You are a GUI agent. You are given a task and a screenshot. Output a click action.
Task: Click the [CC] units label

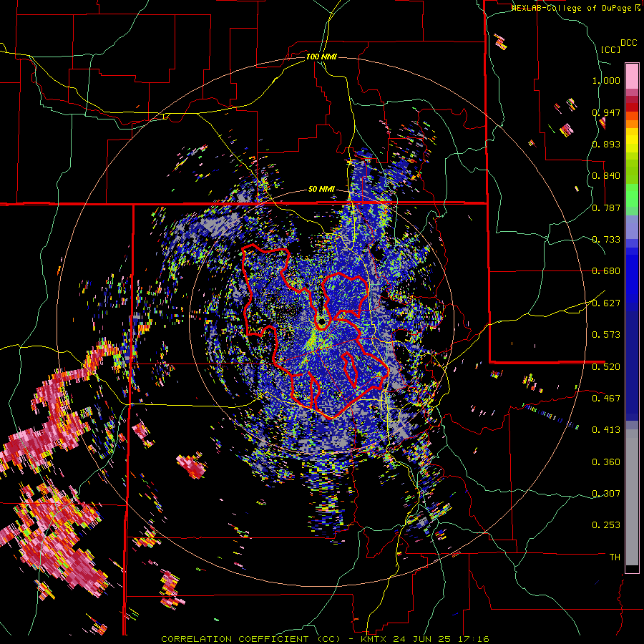click(611, 49)
